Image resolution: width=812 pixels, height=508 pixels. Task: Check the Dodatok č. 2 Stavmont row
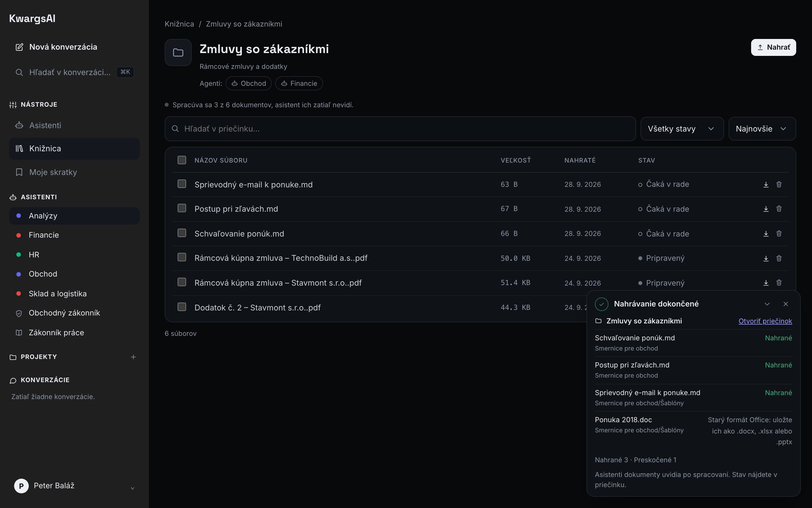pyautogui.click(x=182, y=307)
